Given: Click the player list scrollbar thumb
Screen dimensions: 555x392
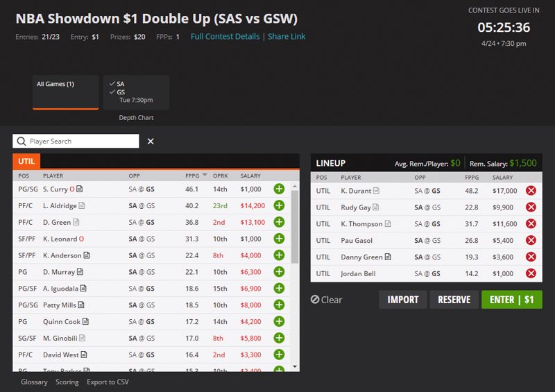Looking at the screenshot, I should click(294, 227).
